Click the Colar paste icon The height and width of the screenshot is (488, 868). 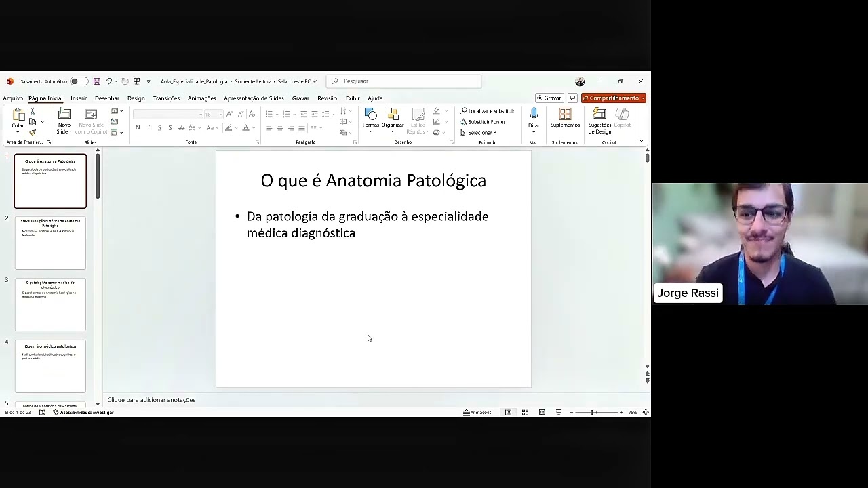pos(18,115)
